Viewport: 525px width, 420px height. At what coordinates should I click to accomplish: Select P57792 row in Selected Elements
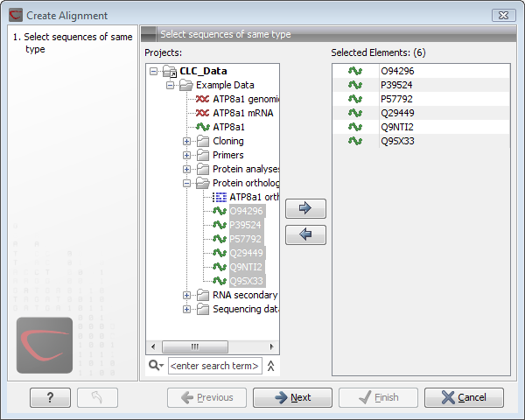point(421,99)
